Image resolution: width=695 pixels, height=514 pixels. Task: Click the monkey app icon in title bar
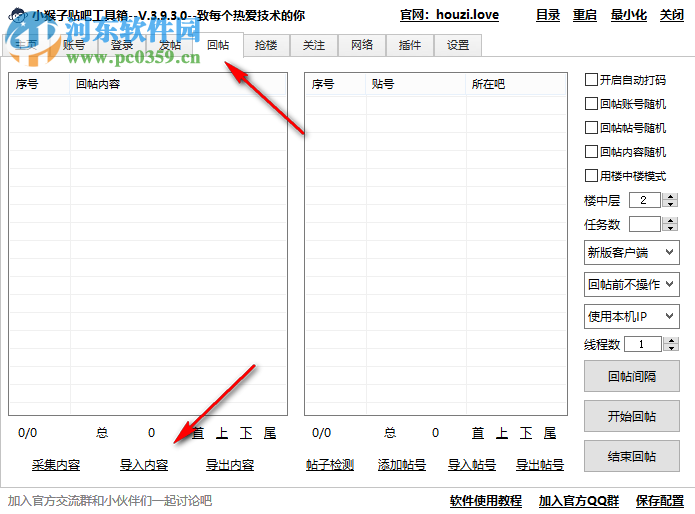18,16
